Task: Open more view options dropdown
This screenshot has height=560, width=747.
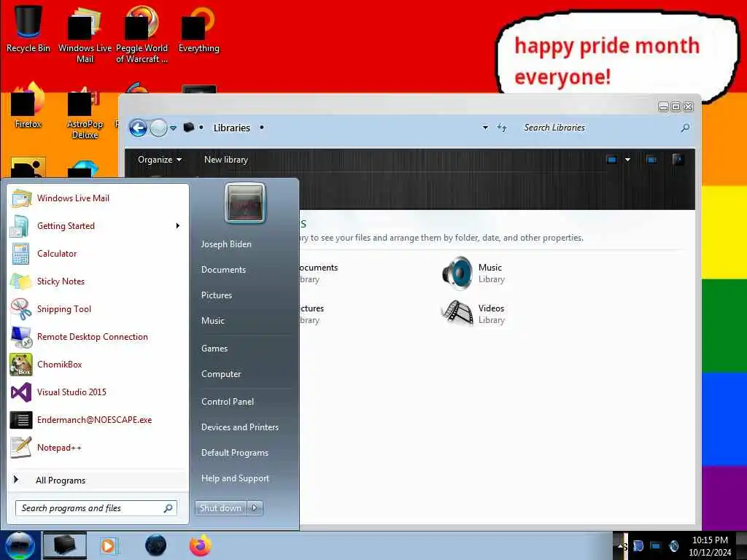Action: (x=627, y=160)
